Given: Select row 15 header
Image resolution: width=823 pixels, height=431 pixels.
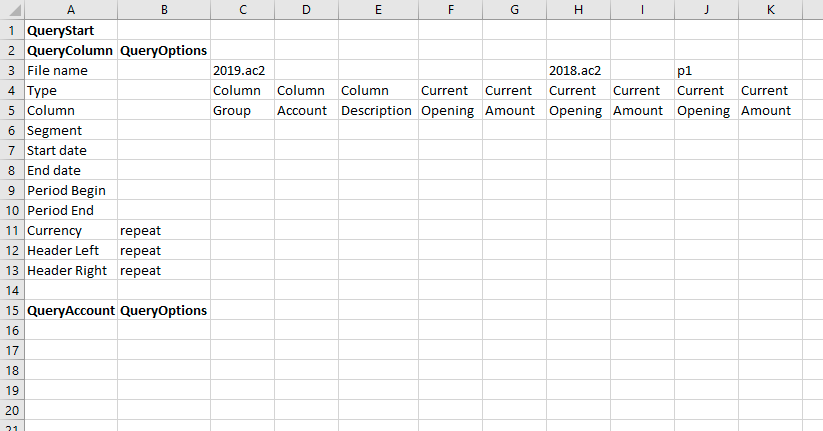Looking at the screenshot, I should click(x=12, y=311).
